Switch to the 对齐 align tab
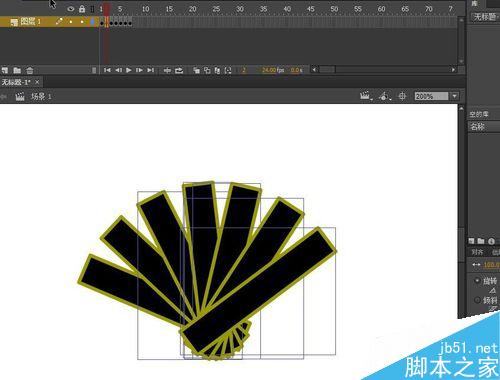Image resolution: width=500 pixels, height=380 pixels. click(x=477, y=252)
